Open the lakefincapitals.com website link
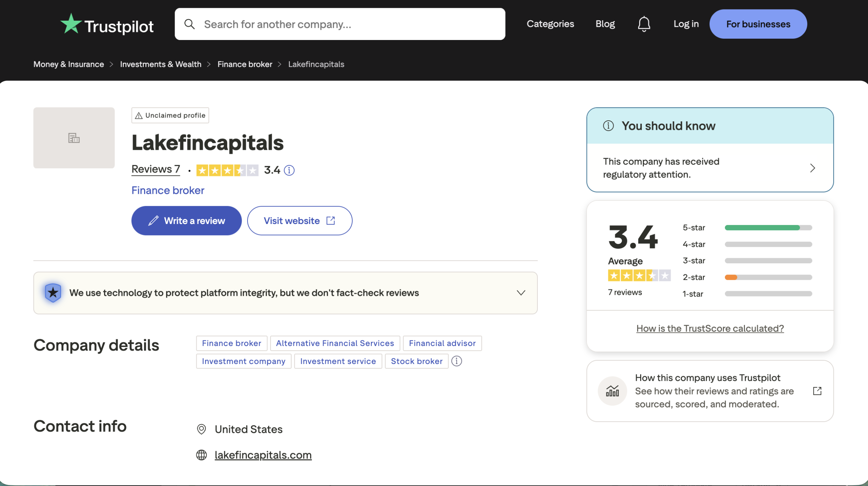This screenshot has height=486, width=868. click(263, 455)
